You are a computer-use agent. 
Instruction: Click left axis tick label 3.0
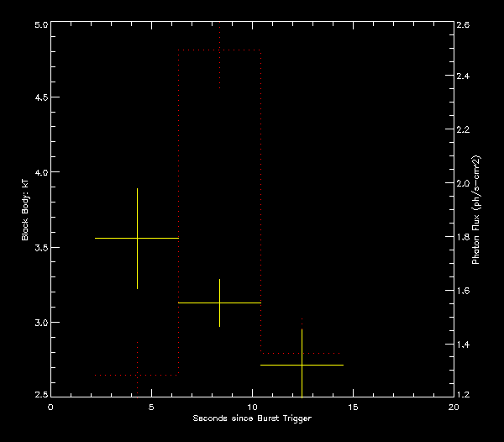(x=36, y=323)
